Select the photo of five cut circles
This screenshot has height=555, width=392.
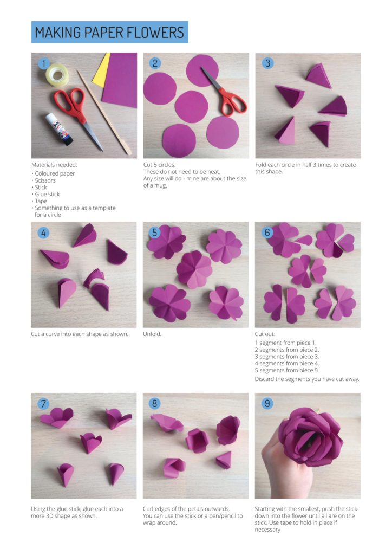pos(196,106)
